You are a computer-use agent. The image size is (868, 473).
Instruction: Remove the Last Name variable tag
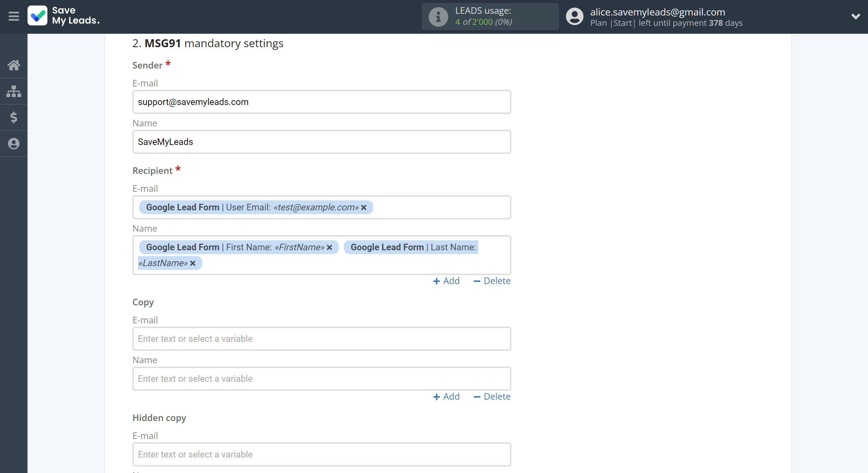193,263
